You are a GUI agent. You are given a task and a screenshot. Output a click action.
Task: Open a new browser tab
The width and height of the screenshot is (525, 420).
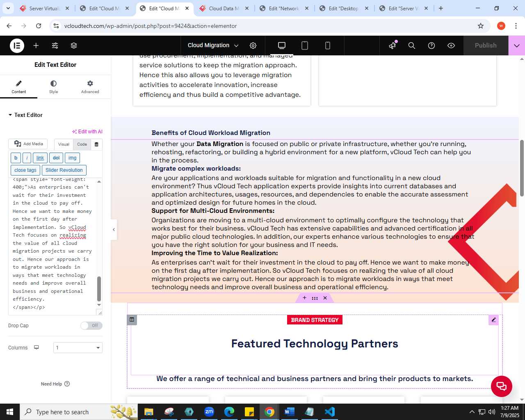click(x=441, y=8)
